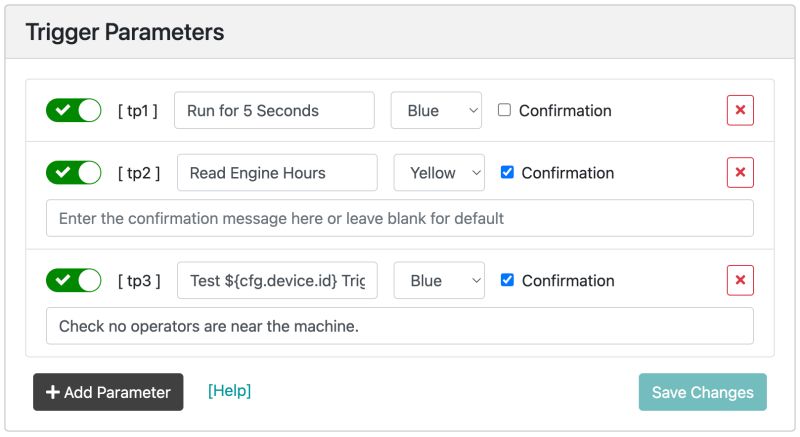Click the Add Parameter button
Screen dimensions: 800x437
coord(108,393)
